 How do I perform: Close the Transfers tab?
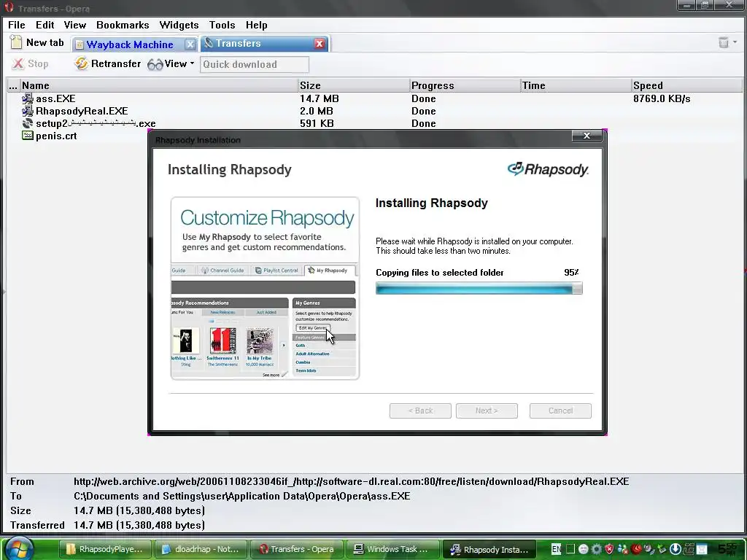click(320, 43)
